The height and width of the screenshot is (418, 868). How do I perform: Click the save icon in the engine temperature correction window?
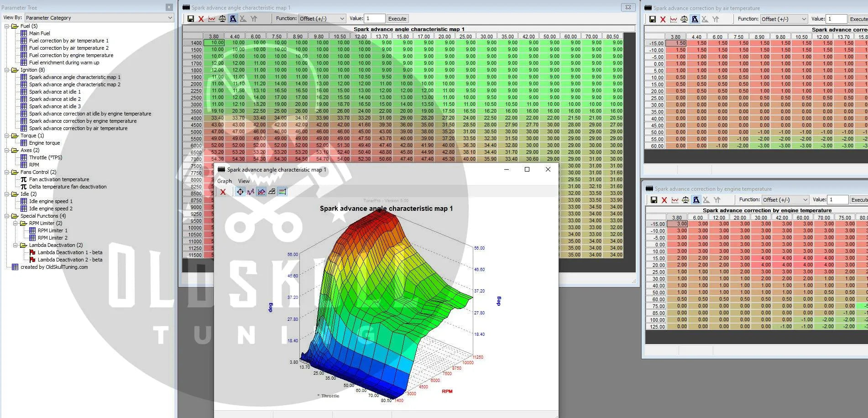tap(654, 200)
